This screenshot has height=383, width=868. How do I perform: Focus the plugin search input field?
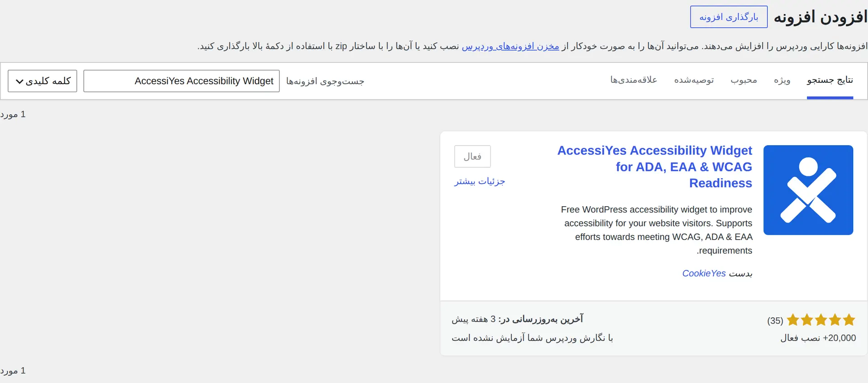click(181, 81)
